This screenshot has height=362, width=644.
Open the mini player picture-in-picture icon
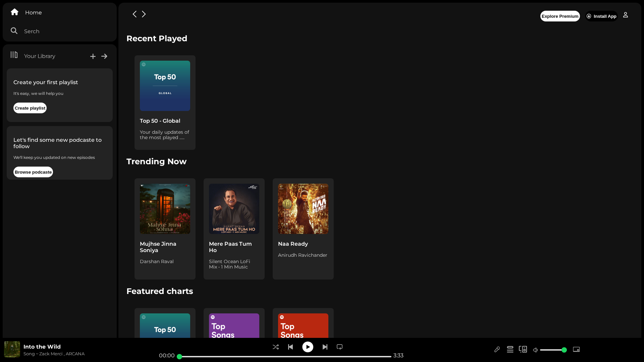576,349
